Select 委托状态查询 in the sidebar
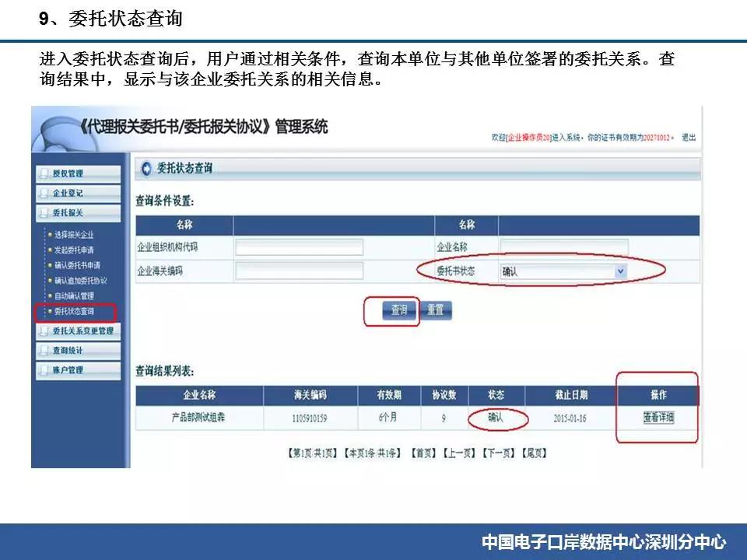747x560 pixels. click(74, 312)
